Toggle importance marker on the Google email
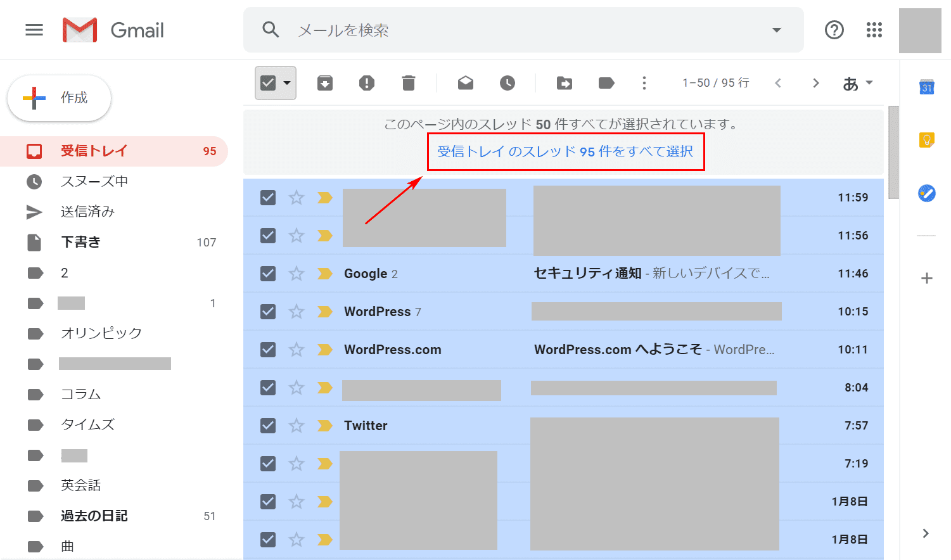 point(325,274)
